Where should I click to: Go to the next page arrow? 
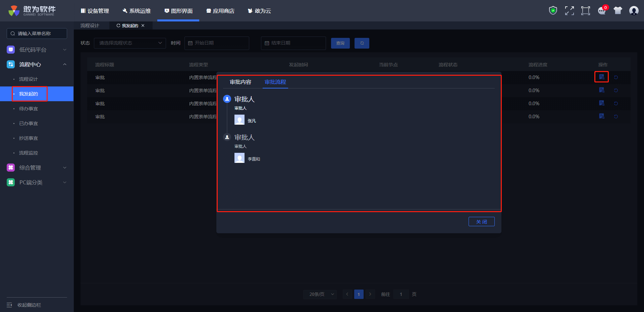pos(370,294)
